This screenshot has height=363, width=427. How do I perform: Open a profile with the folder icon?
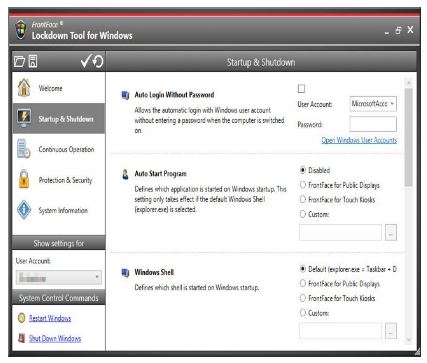(x=19, y=61)
